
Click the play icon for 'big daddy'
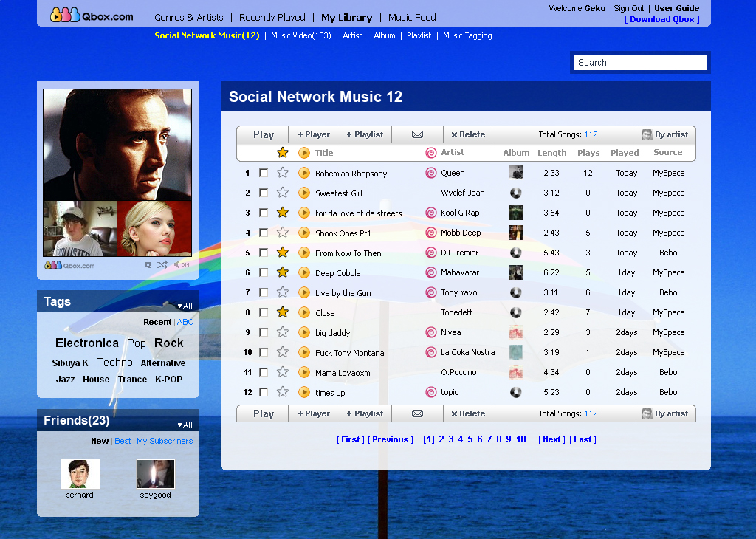[x=303, y=332]
